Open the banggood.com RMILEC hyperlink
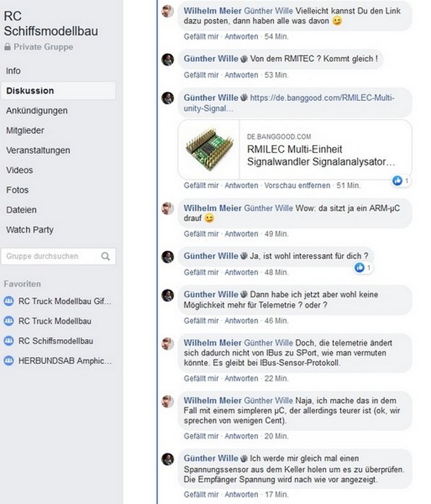Image resolution: width=431 pixels, height=504 pixels. 289,103
